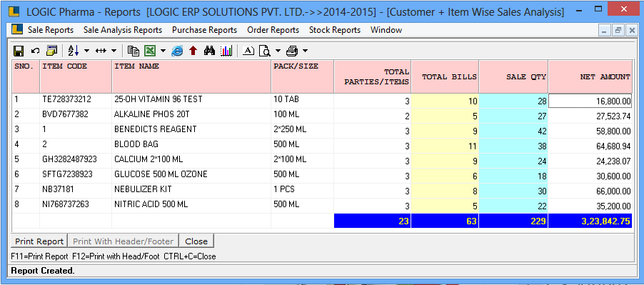Select the BLOOD BAG item name
644x285 pixels.
tap(136, 144)
